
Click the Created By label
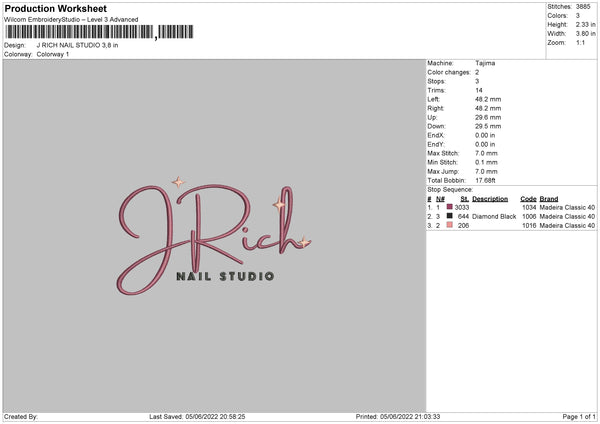tap(21, 417)
